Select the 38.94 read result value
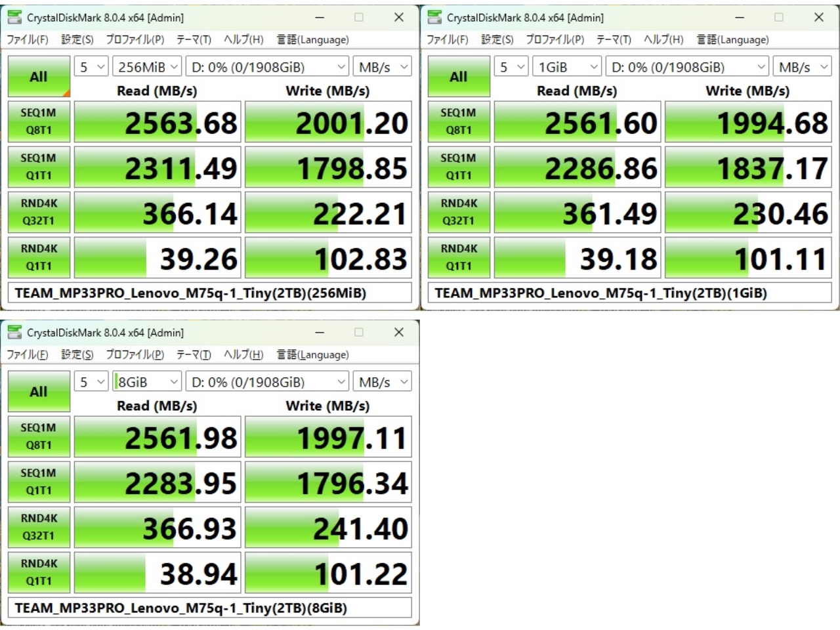This screenshot has width=840, height=630. pyautogui.click(x=157, y=573)
